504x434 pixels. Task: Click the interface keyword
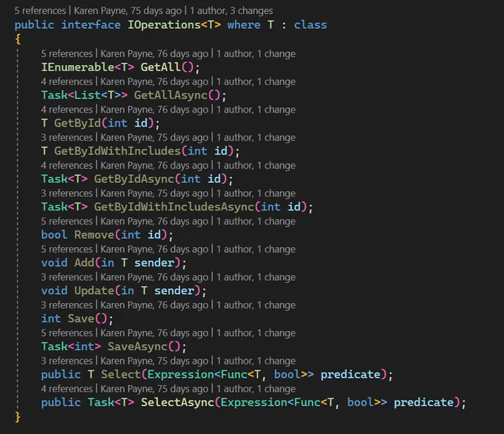(91, 25)
